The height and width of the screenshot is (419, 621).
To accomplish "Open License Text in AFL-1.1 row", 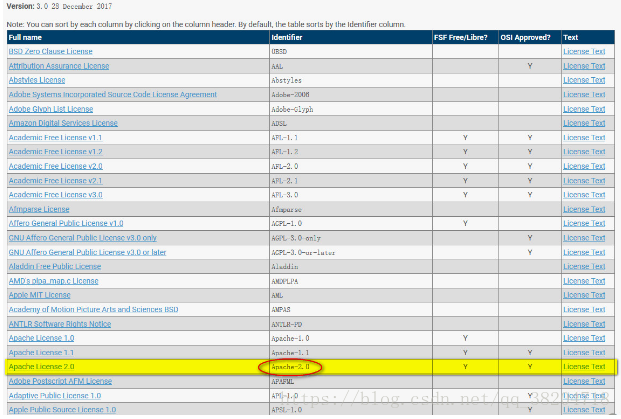I will 584,138.
